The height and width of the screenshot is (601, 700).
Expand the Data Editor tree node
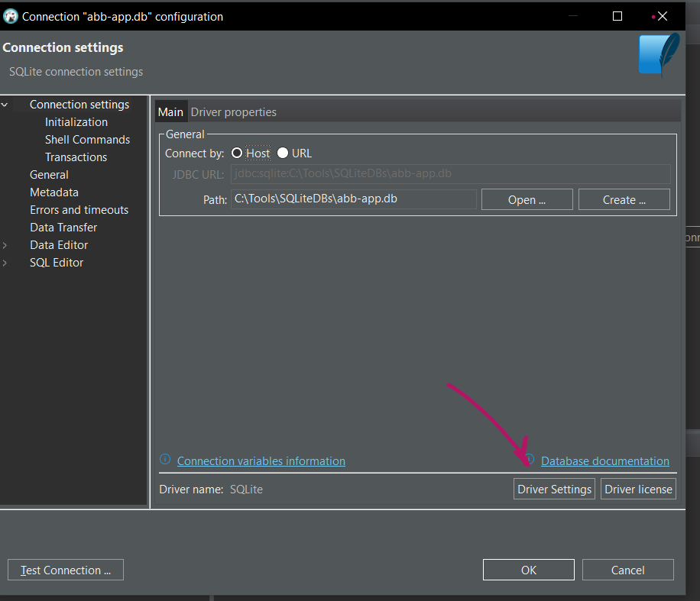5,245
